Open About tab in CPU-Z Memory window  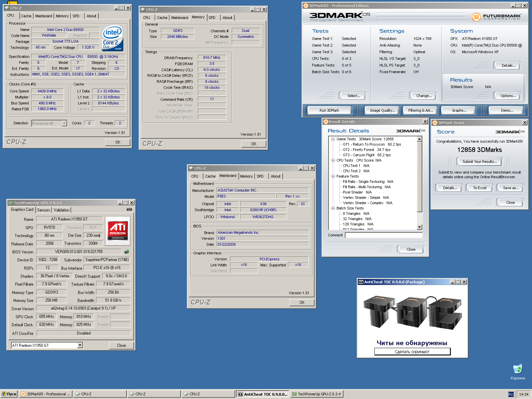pos(227,18)
